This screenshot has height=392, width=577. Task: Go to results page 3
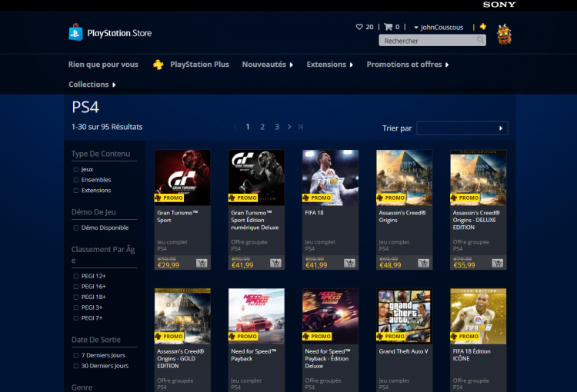pos(277,127)
